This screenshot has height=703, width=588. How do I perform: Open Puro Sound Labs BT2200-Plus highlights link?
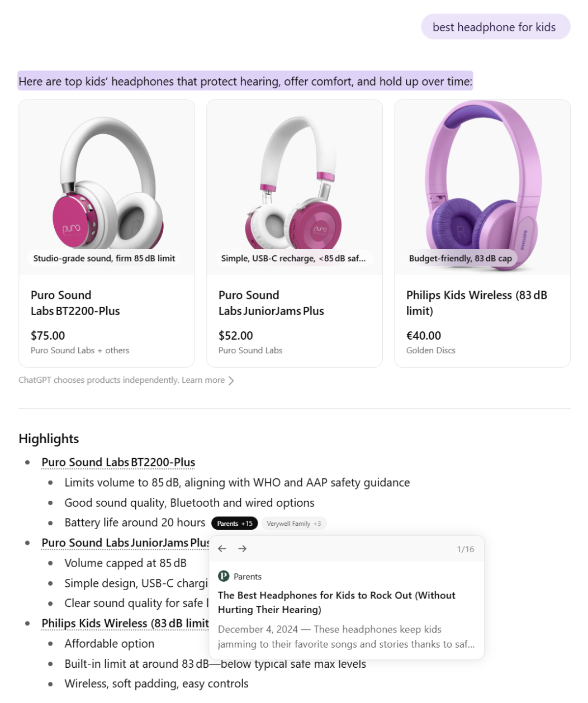tap(118, 462)
